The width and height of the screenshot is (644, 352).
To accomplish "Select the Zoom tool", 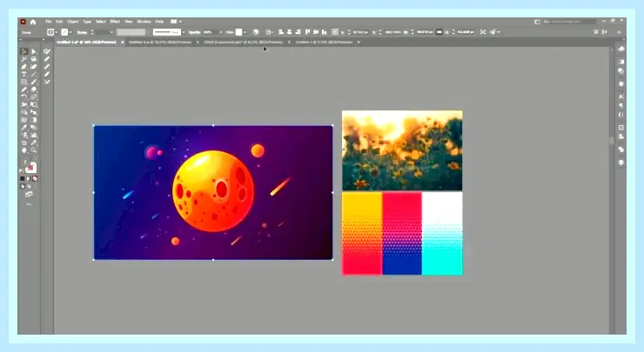I will point(34,150).
